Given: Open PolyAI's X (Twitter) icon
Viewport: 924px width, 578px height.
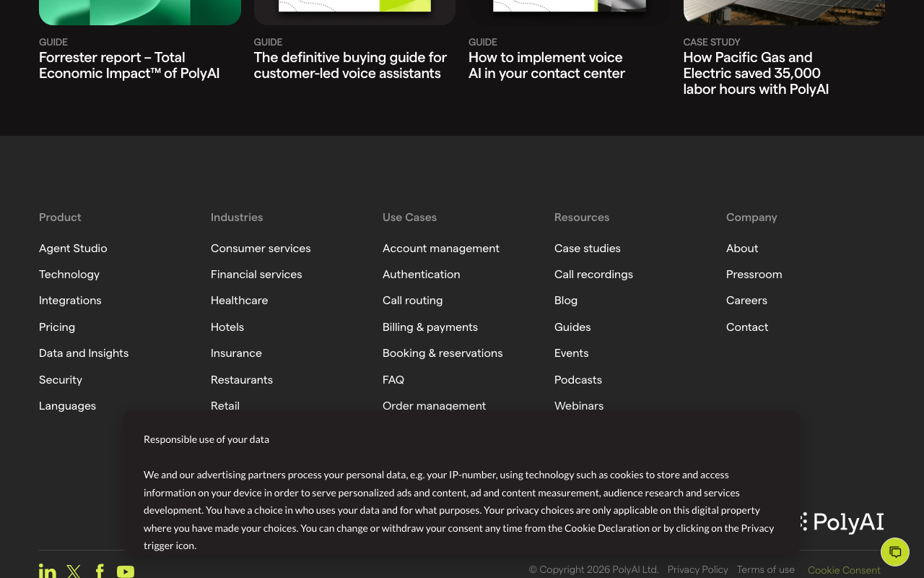Looking at the screenshot, I should [74, 571].
